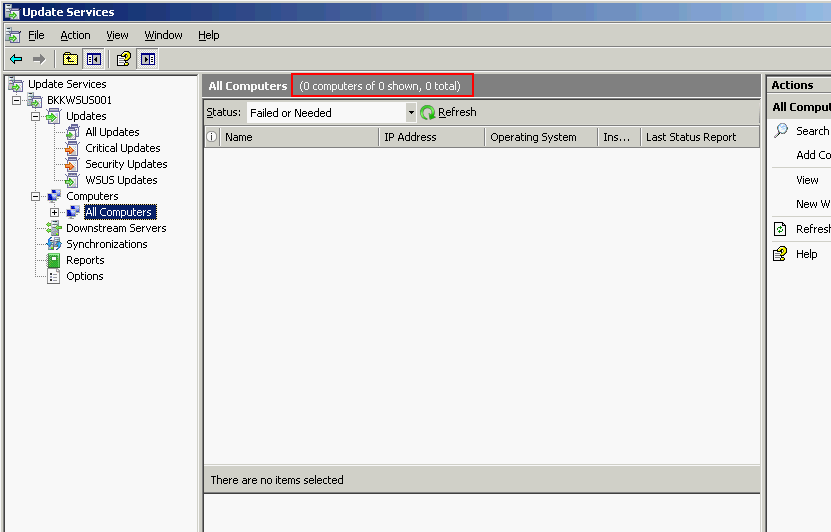Select Downstream Servers in the tree
The image size is (831, 532).
pos(116,228)
